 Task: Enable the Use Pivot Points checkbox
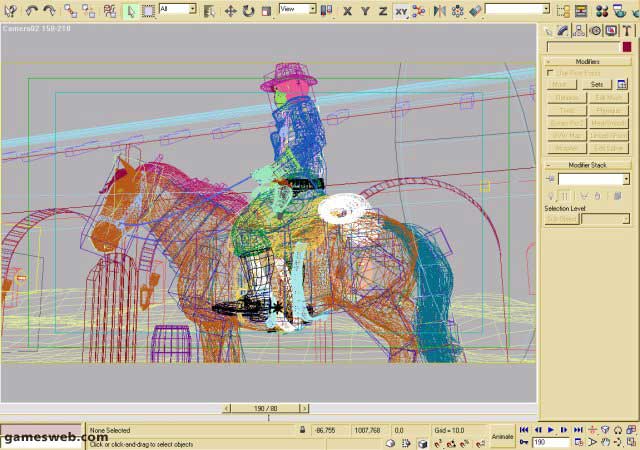pos(550,73)
